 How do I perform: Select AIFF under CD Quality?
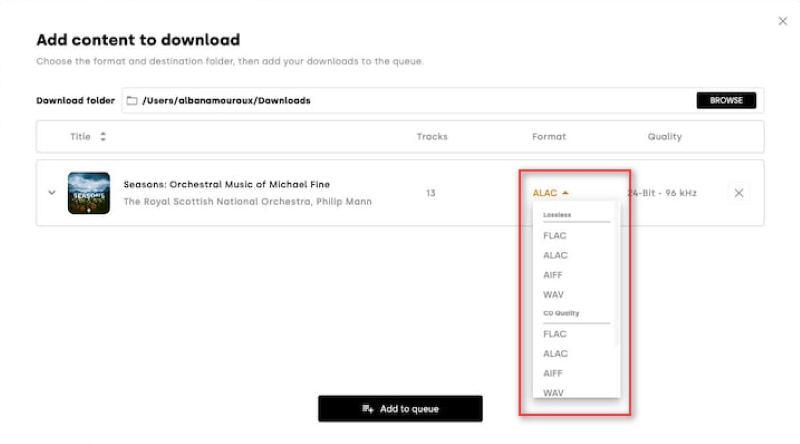[553, 374]
